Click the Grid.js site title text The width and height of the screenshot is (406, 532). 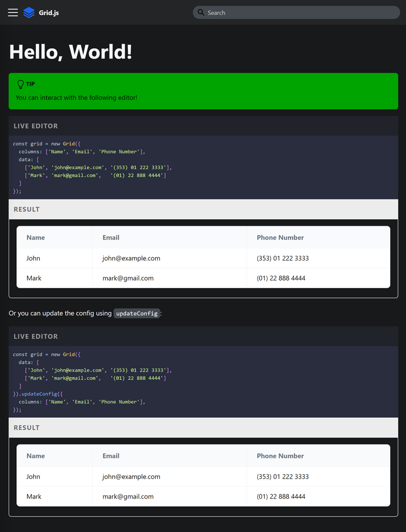(49, 13)
